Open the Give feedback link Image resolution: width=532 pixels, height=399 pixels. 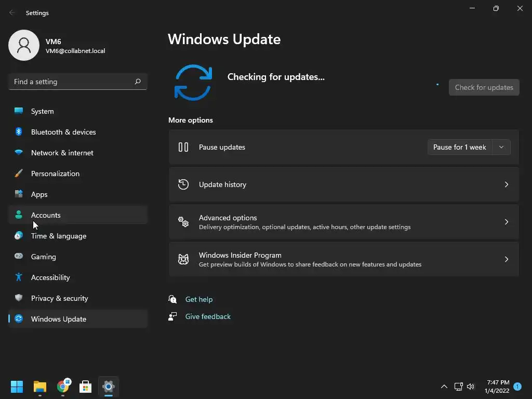pos(208,316)
